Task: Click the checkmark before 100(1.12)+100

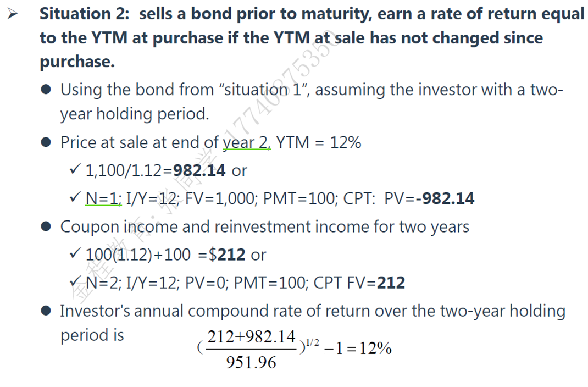Action: 75,253
